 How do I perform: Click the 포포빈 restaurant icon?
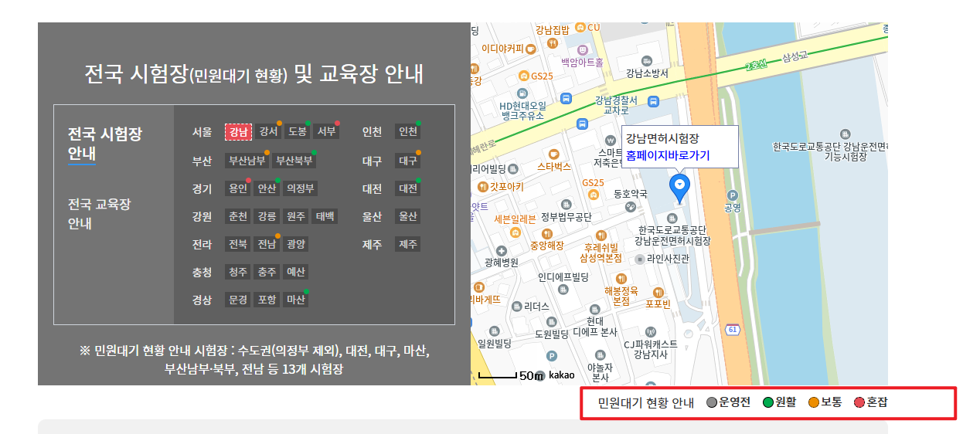click(x=658, y=292)
